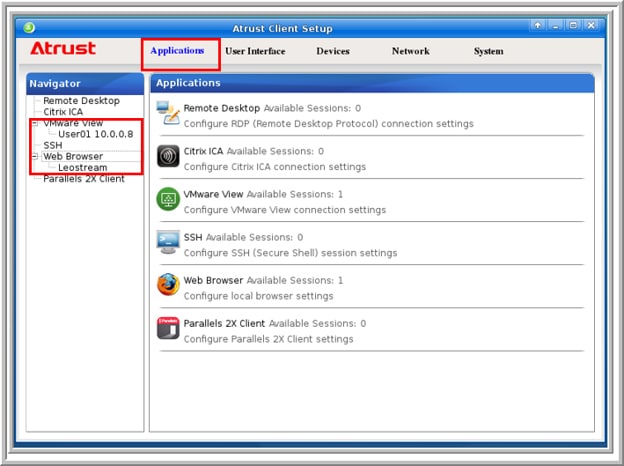Select Web Browser in Navigator tree
Image resolution: width=624 pixels, height=466 pixels.
(x=73, y=156)
